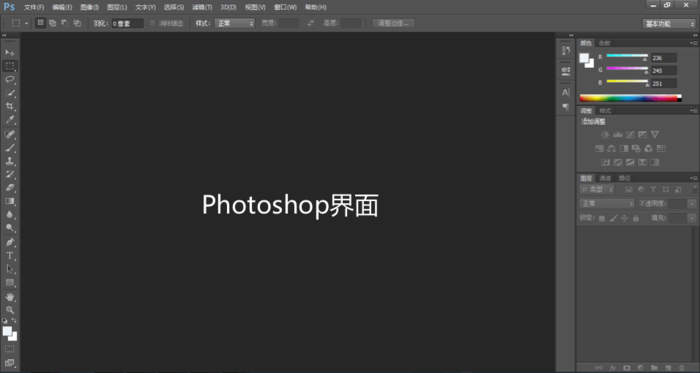Select the Eyedropper tool
700x373 pixels.
click(10, 120)
